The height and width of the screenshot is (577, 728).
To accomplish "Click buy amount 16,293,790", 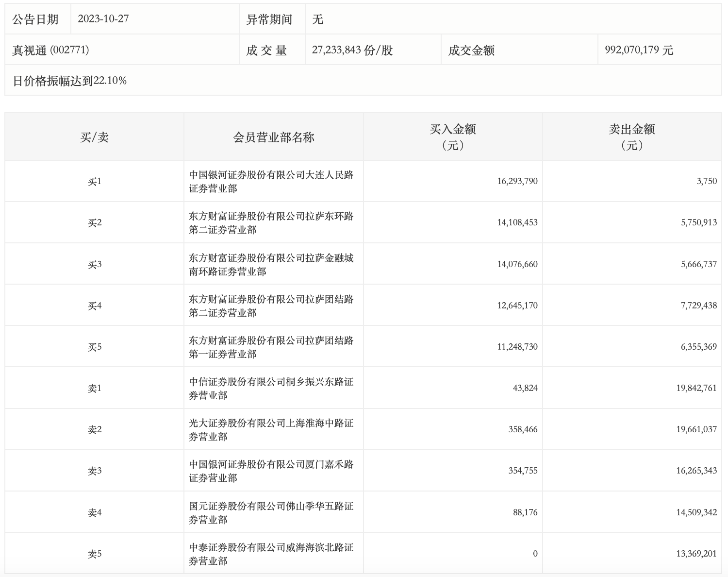I will pos(517,181).
